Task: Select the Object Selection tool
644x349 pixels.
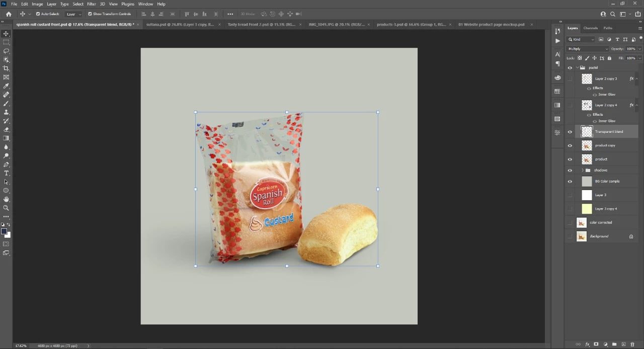Action: 6,60
